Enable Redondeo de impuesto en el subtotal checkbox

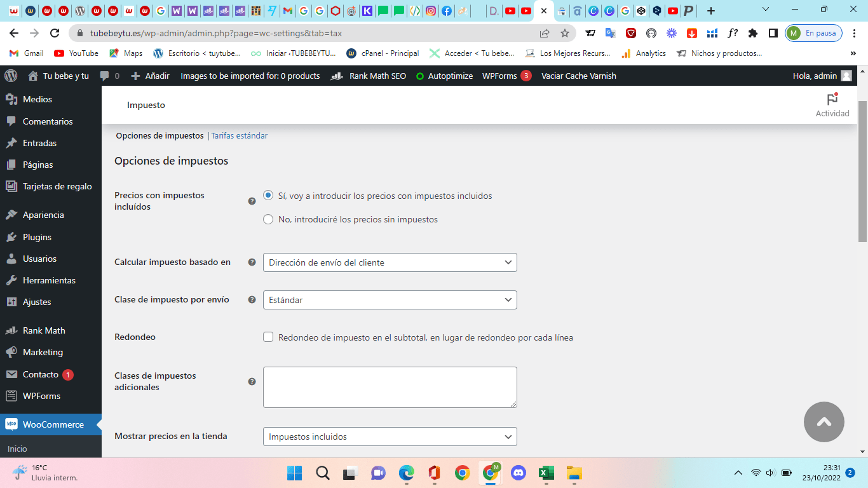point(268,337)
